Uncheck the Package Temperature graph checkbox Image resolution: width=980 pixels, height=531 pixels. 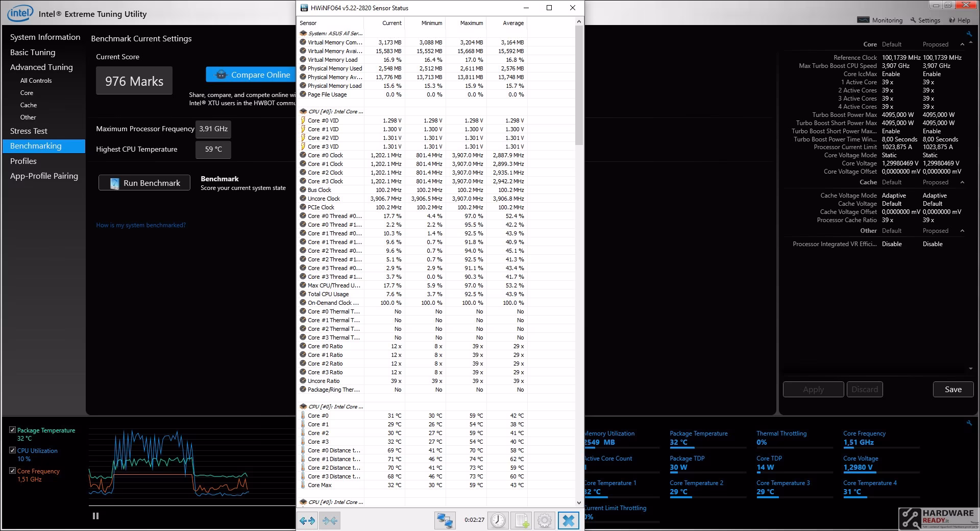pos(12,430)
